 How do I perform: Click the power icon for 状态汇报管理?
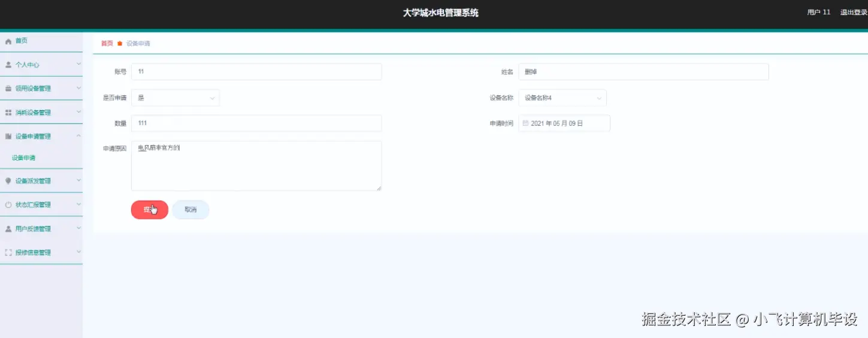[x=8, y=205]
